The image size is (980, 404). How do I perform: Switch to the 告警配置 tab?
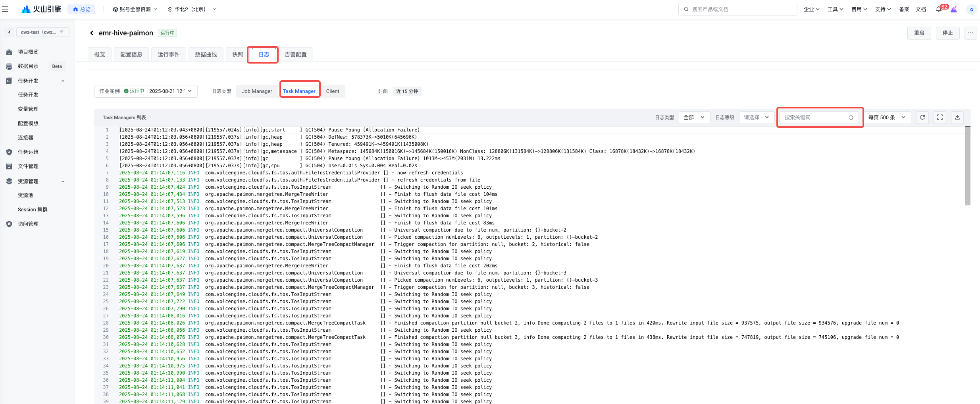(x=295, y=54)
